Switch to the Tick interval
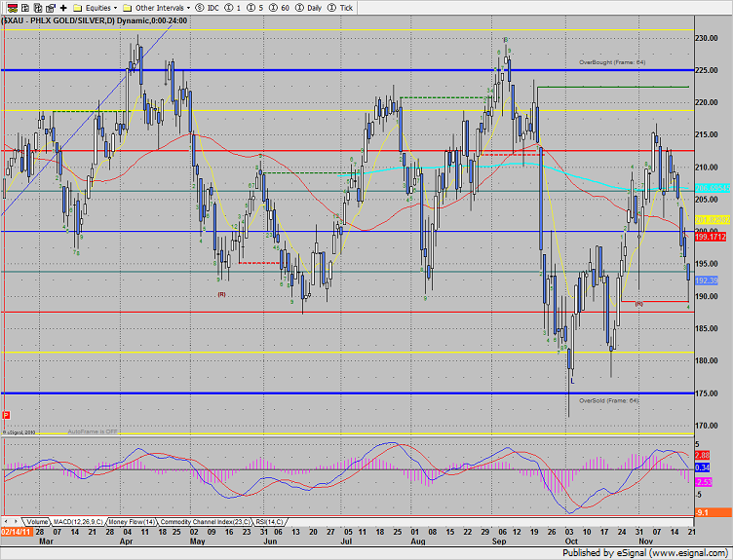Viewport: 733px width, 560px height. pyautogui.click(x=340, y=8)
